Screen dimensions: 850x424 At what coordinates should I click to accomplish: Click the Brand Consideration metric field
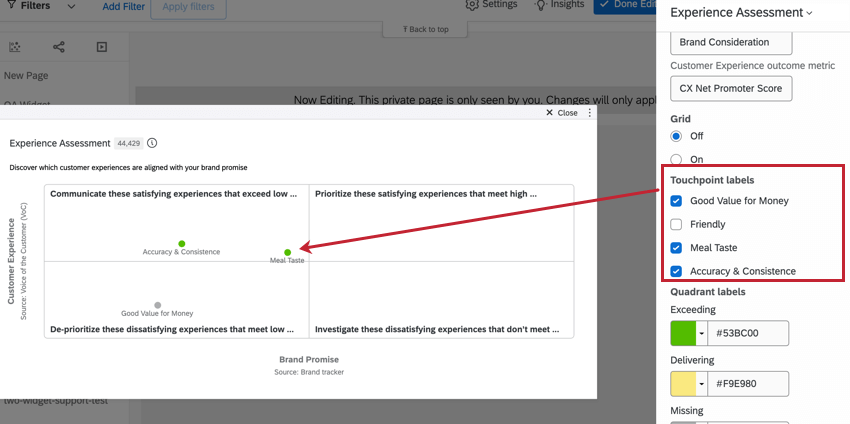point(731,42)
